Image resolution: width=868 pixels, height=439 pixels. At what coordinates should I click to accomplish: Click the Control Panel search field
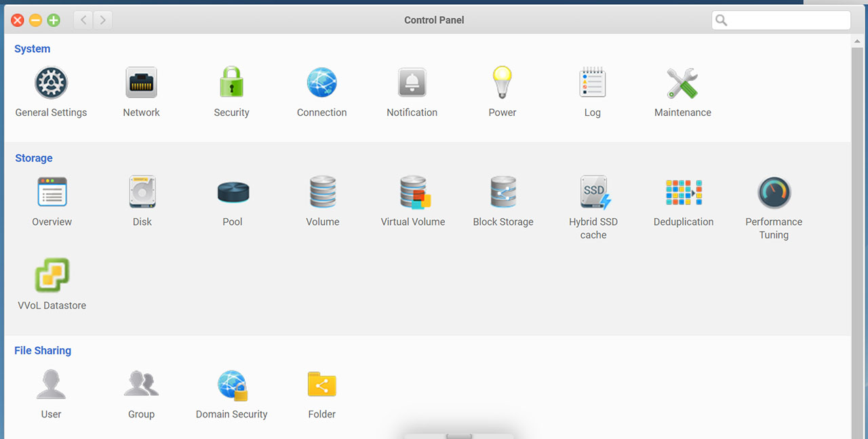[x=788, y=20]
